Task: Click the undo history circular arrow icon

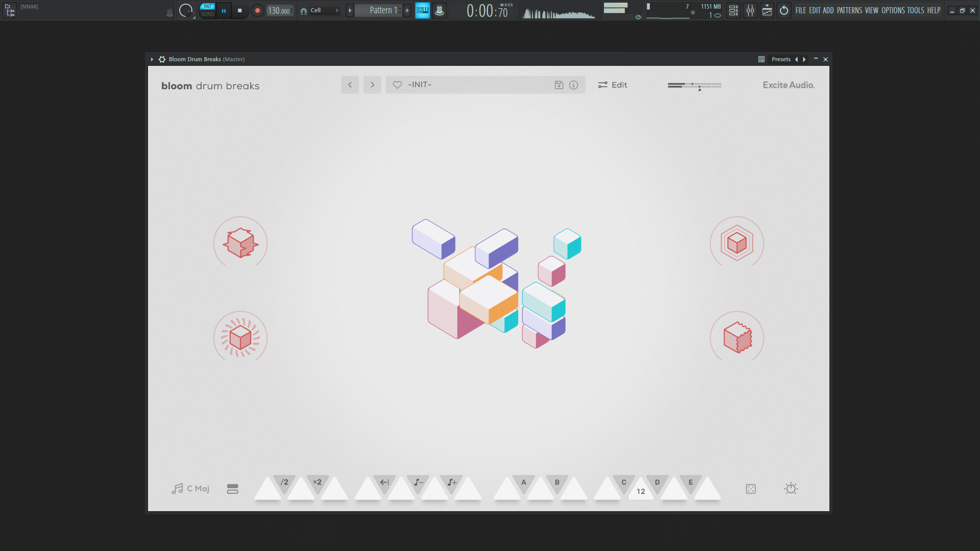Action: click(x=784, y=10)
